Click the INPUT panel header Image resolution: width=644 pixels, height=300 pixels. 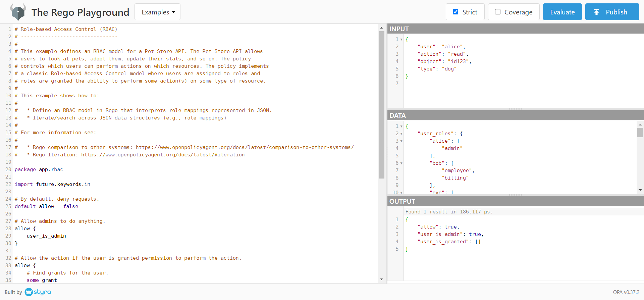click(516, 29)
